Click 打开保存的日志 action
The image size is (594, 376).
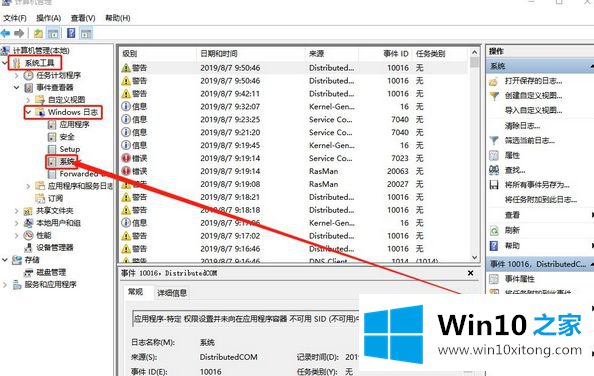click(x=533, y=81)
